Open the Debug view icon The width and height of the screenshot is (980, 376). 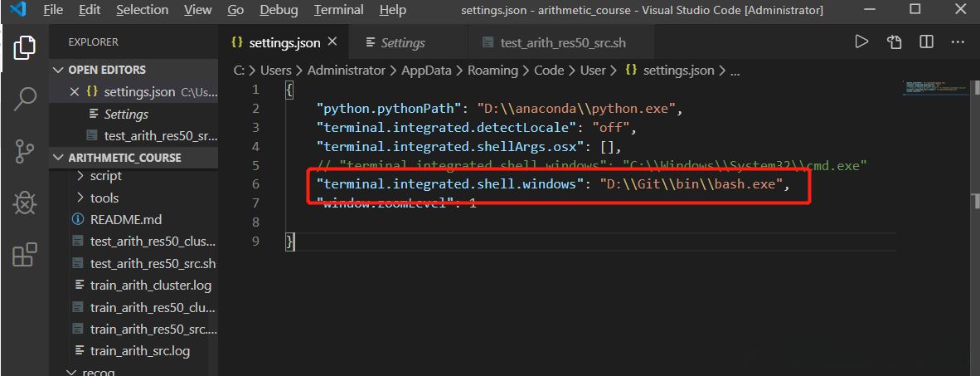coord(25,203)
